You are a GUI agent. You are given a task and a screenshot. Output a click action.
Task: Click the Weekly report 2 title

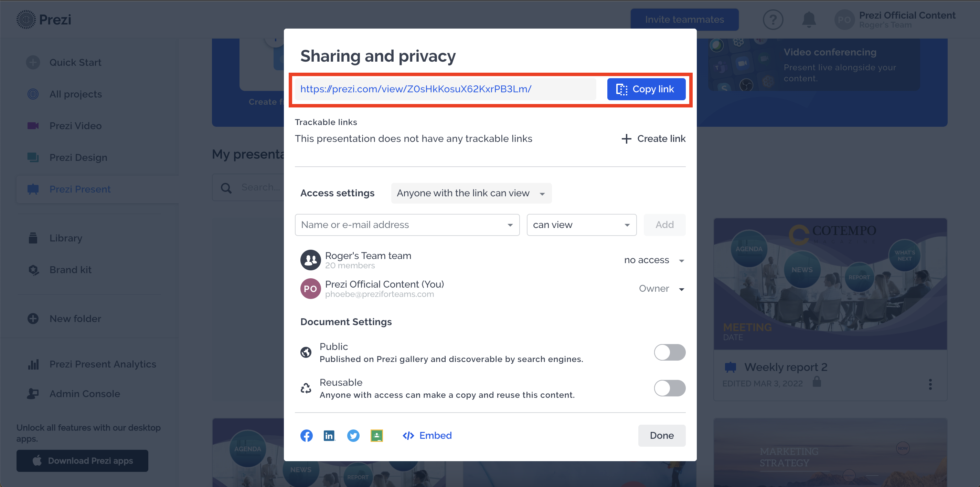(x=786, y=367)
